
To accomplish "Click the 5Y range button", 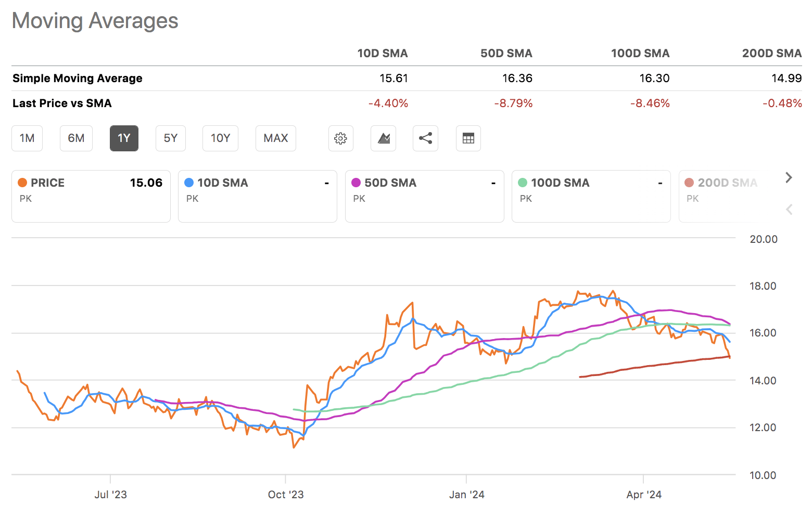I will coord(170,138).
